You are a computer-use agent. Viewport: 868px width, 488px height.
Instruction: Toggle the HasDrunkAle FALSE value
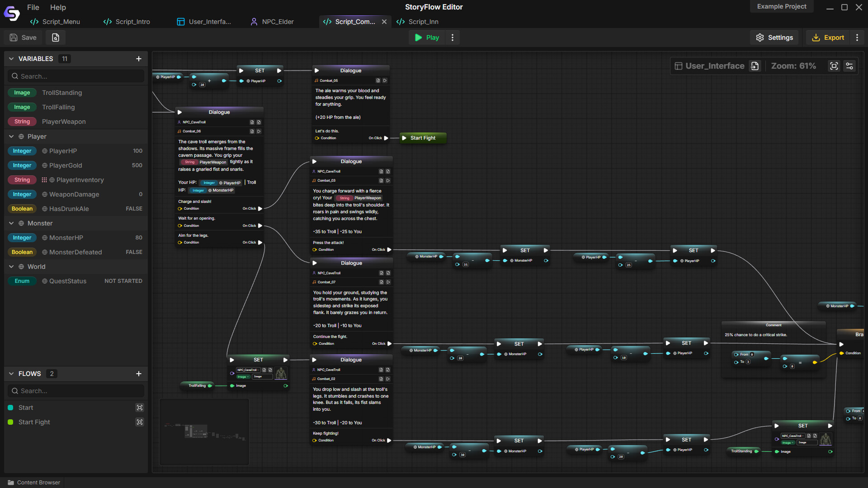coord(134,209)
